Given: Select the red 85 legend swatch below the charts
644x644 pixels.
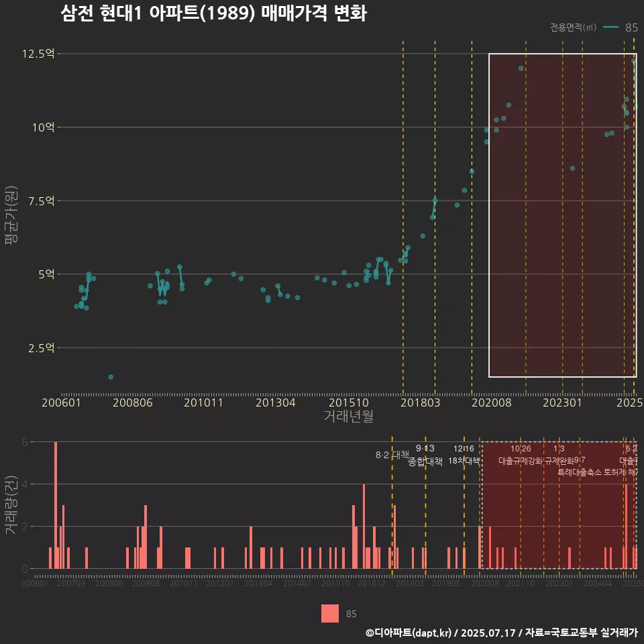Looking at the screenshot, I should point(330,613).
